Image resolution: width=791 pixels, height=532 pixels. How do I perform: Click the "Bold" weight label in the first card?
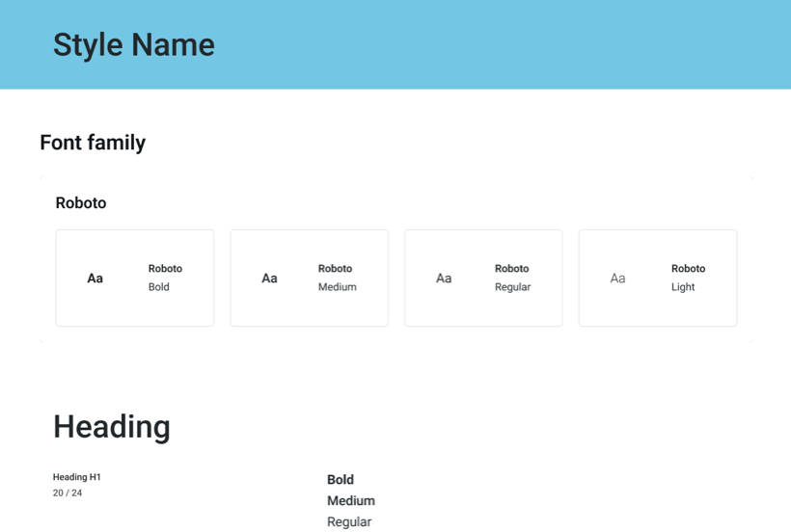click(x=158, y=287)
